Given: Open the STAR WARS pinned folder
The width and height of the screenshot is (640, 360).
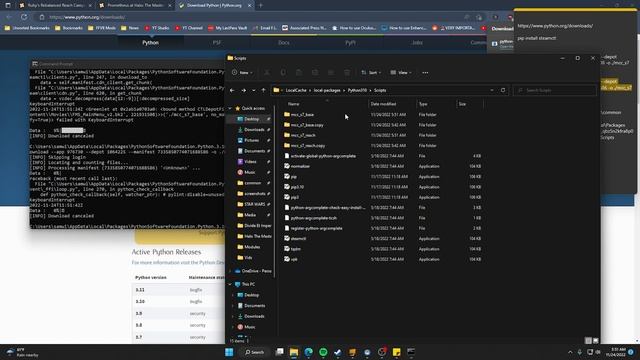Looking at the screenshot, I should [254, 204].
